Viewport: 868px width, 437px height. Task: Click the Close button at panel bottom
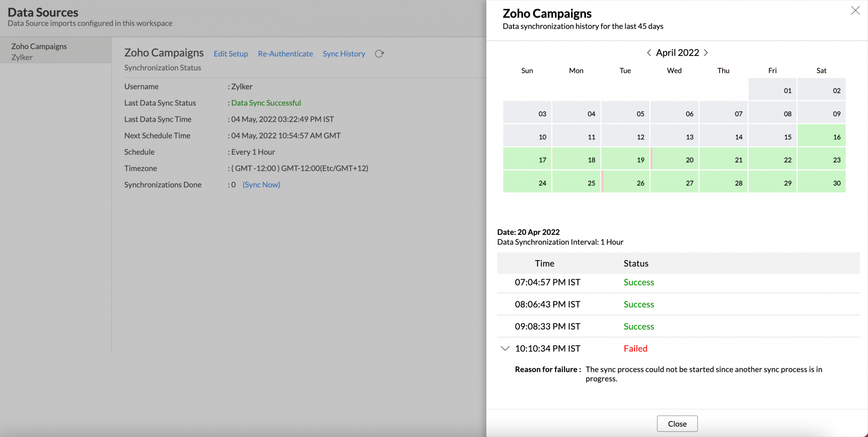tap(677, 424)
